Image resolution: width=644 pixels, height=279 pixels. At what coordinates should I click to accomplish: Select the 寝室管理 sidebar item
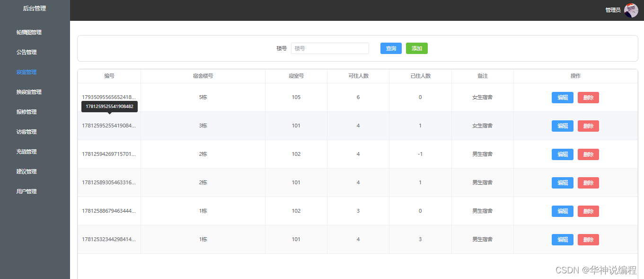26,72
